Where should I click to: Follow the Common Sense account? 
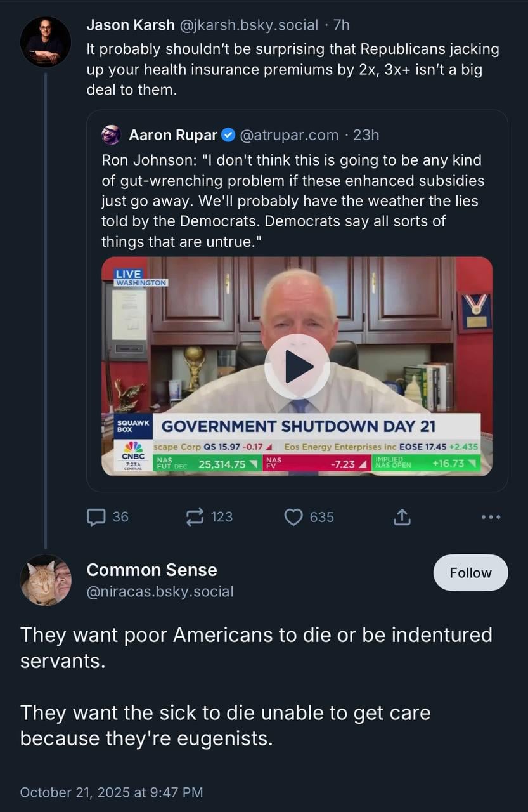pos(470,573)
